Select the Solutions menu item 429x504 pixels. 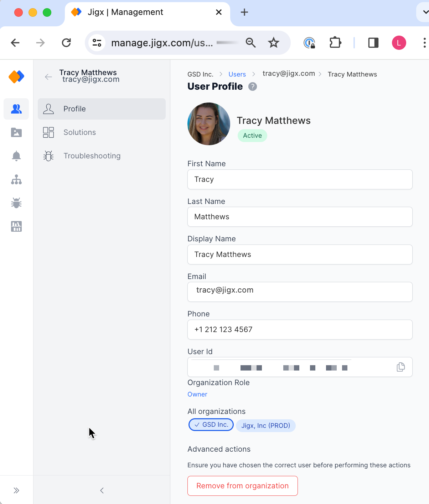(x=102, y=132)
